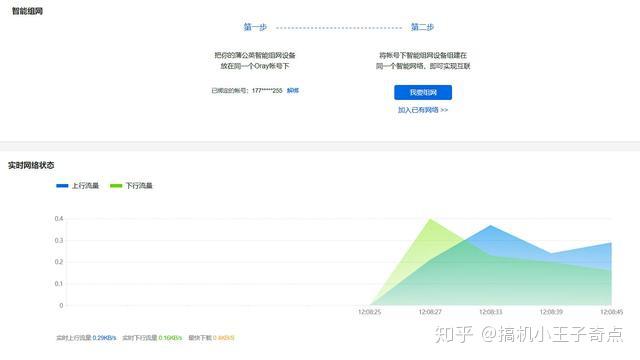Click the 12:08:25 time axis label
Screen dimensions: 640x360
(369, 312)
